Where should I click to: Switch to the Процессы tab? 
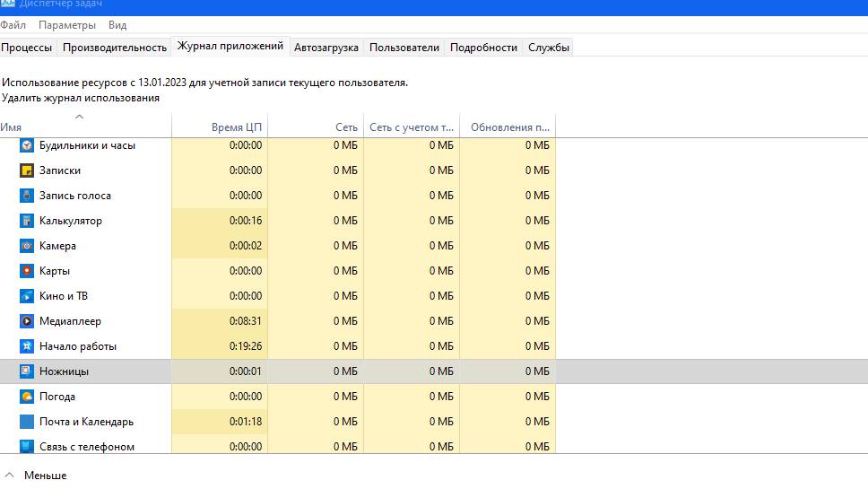pyautogui.click(x=27, y=48)
